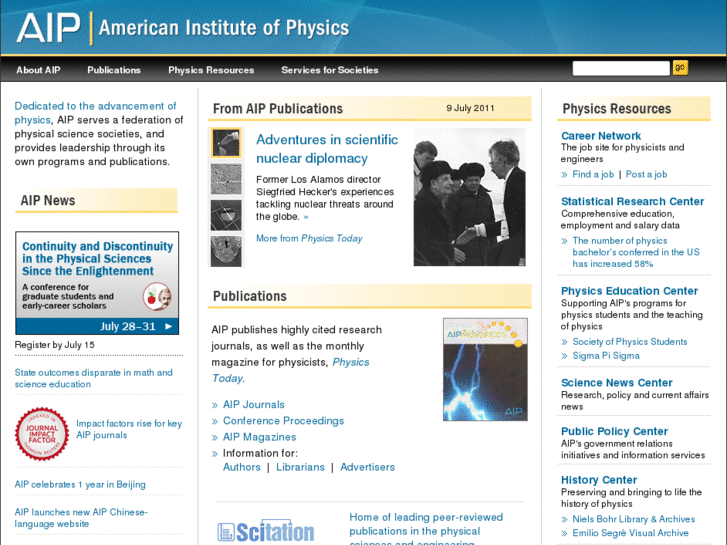Click the Continuity and Discontinuity conference banner
The height and width of the screenshot is (545, 727).
coord(97,283)
